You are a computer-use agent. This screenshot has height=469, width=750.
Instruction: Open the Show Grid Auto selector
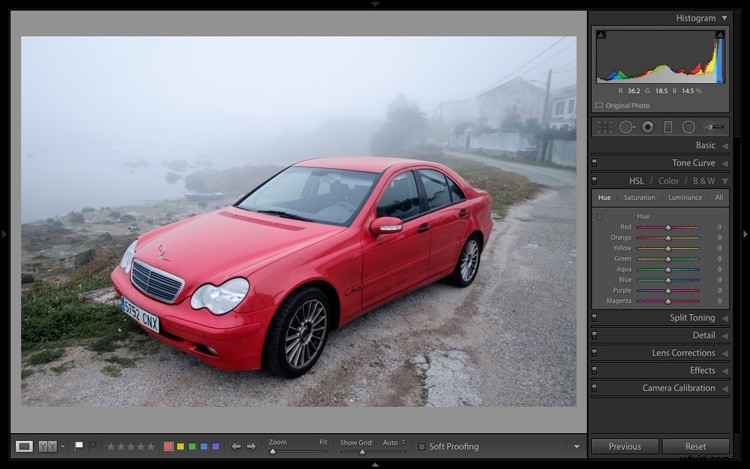click(394, 443)
